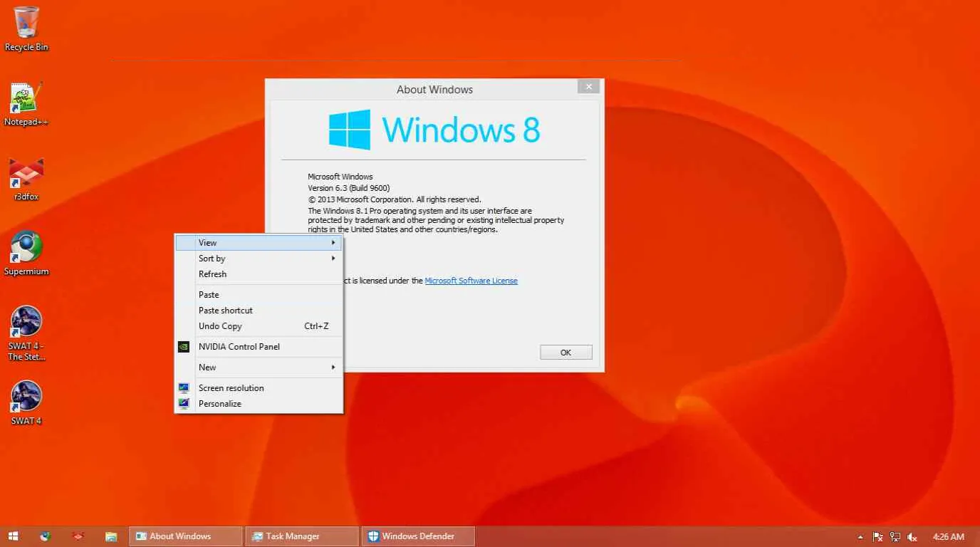Launch r3dfox from the taskbar
This screenshot has height=547, width=980.
pos(78,536)
